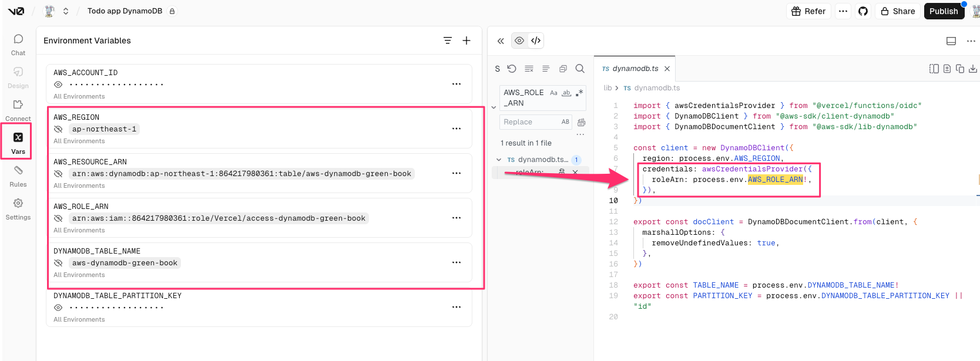Toggle the replace field expander chevron

click(x=494, y=107)
